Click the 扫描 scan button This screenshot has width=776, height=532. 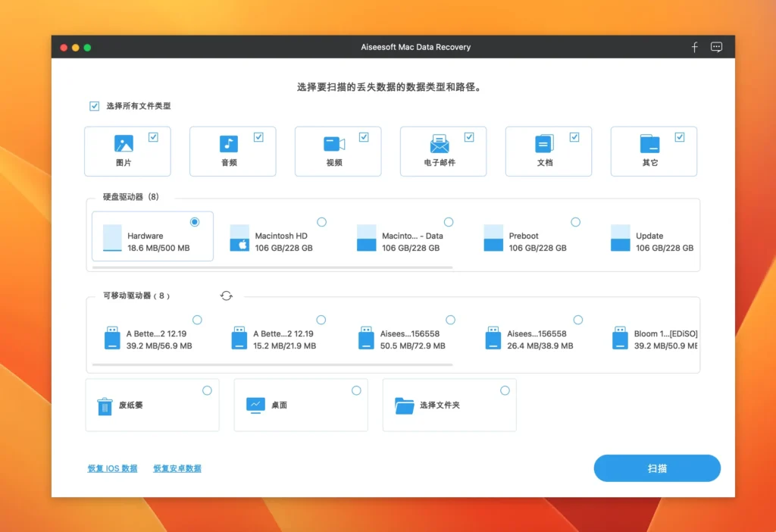click(x=657, y=468)
